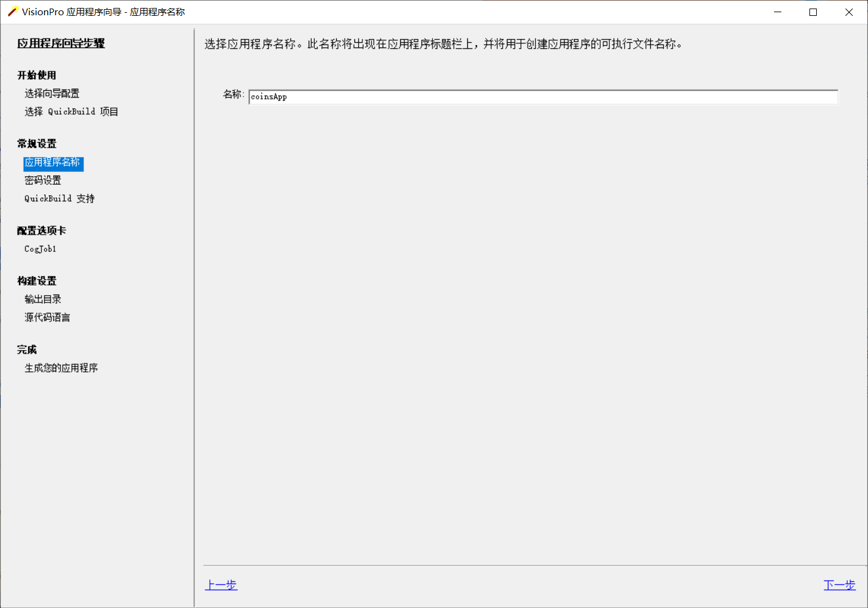
Task: Click inside the 名称 application name field
Action: click(543, 96)
